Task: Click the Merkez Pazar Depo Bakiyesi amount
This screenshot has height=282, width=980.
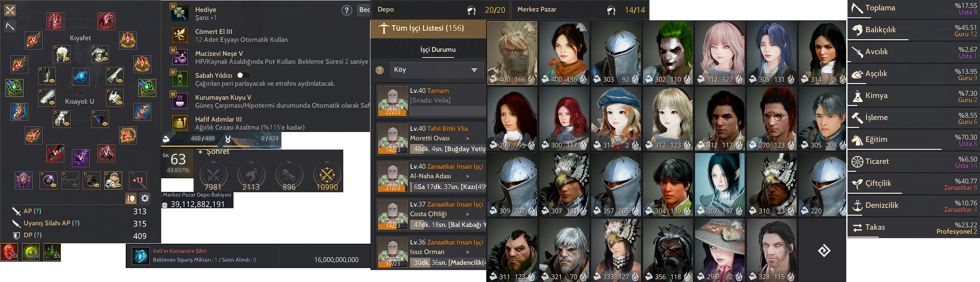Action: coord(198,204)
